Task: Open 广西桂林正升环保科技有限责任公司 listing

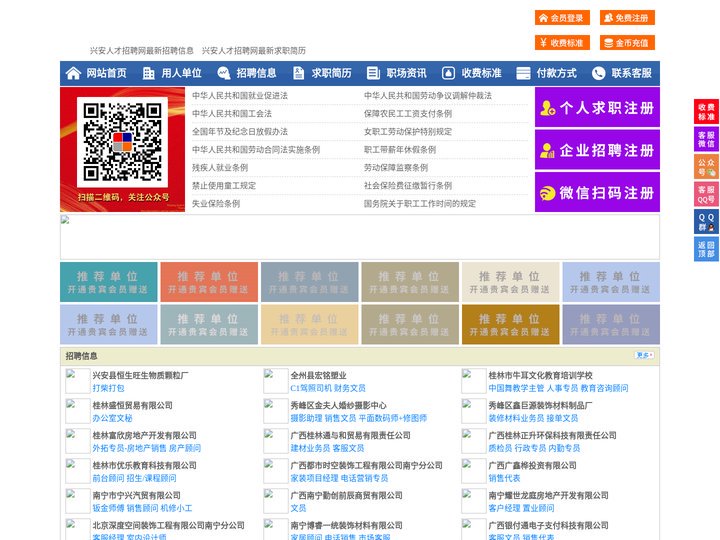Action: 552,435
